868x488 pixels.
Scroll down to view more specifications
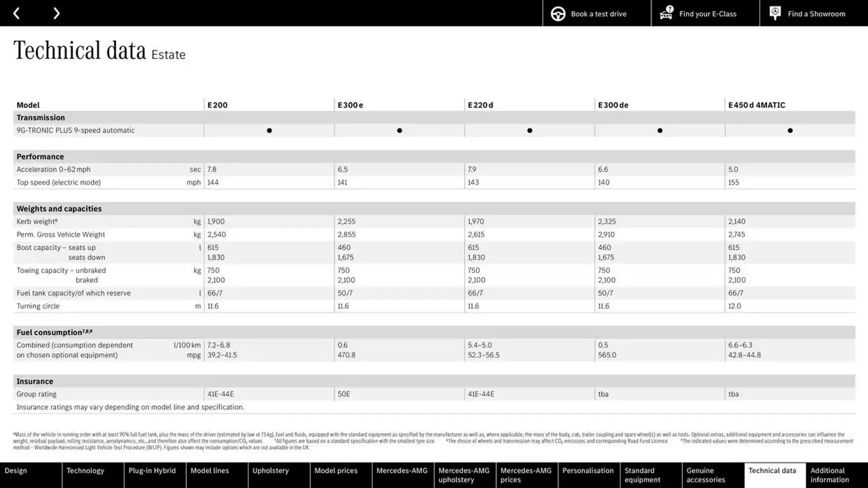click(56, 13)
